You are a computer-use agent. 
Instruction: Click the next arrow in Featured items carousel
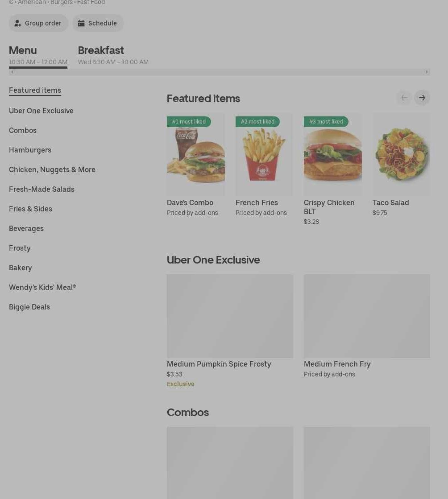(422, 98)
